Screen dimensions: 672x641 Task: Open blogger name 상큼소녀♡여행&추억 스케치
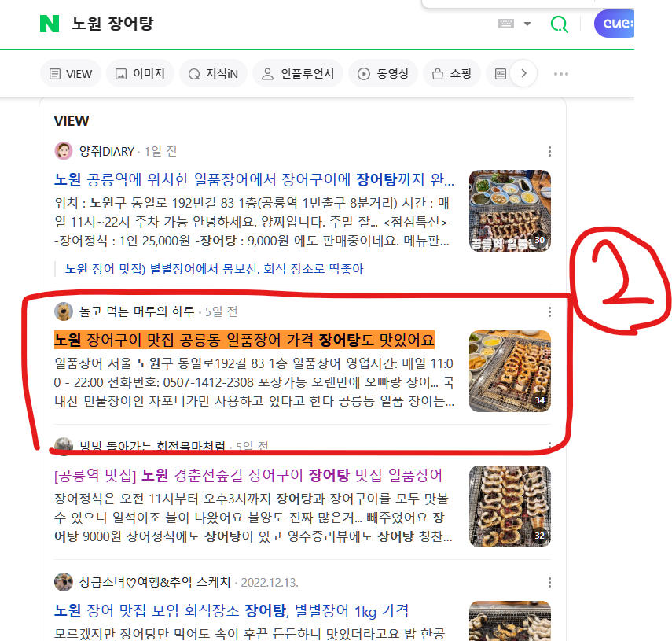155,582
